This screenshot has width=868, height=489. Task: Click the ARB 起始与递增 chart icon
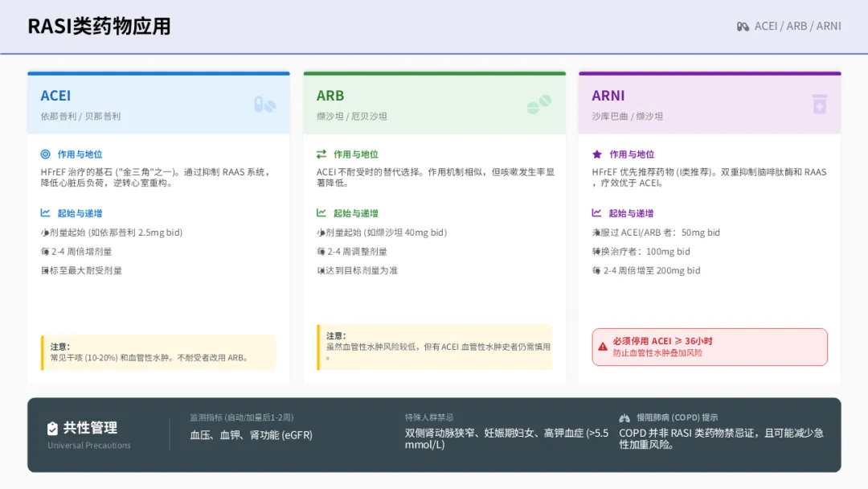[321, 212]
